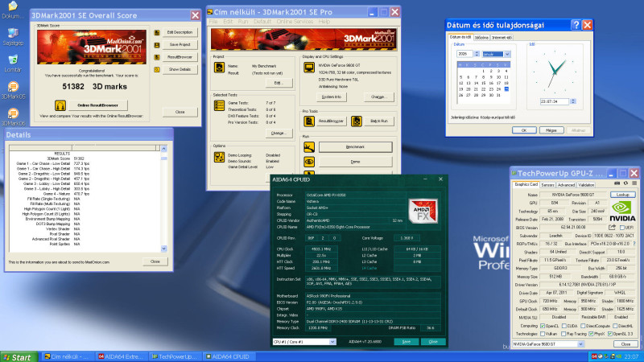Click the Benchmark button in 3DMark2001
This screenshot has height=362, width=644.
pos(355,147)
